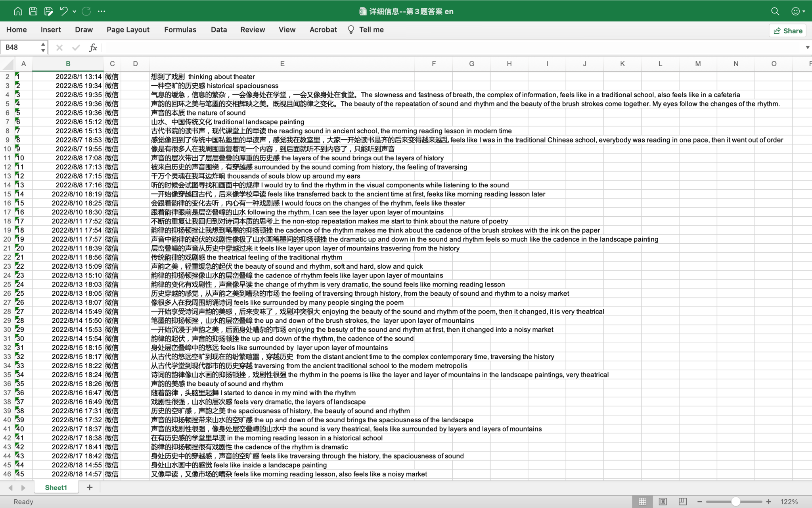812x508 pixels.
Task: Click the Insert Function fx icon
Action: tap(93, 48)
